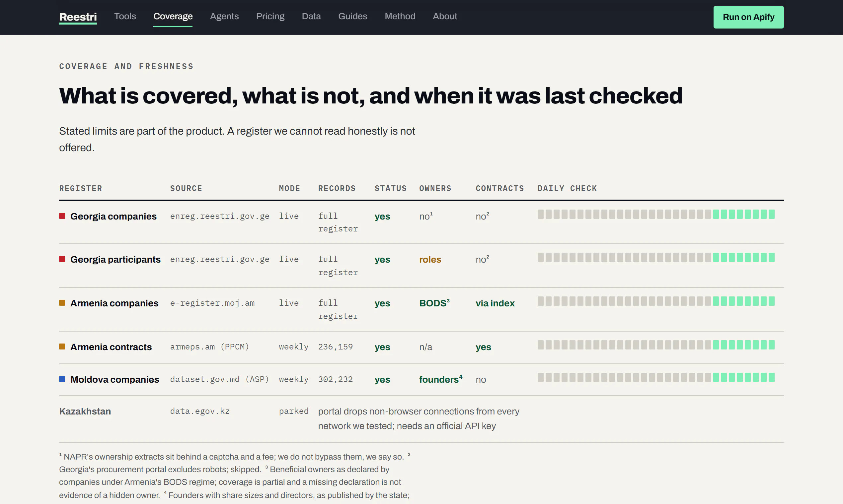
Task: Click the weekly mode for Armenia contracts
Action: click(x=294, y=347)
